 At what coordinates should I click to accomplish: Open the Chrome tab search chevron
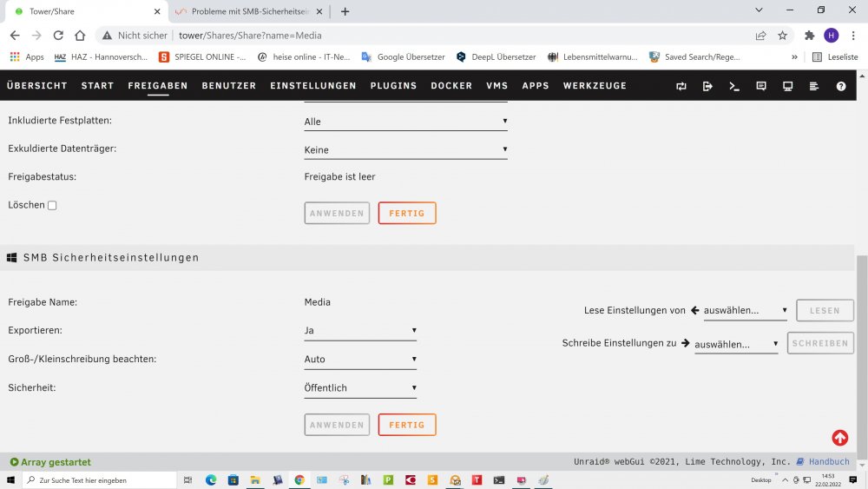tap(759, 10)
